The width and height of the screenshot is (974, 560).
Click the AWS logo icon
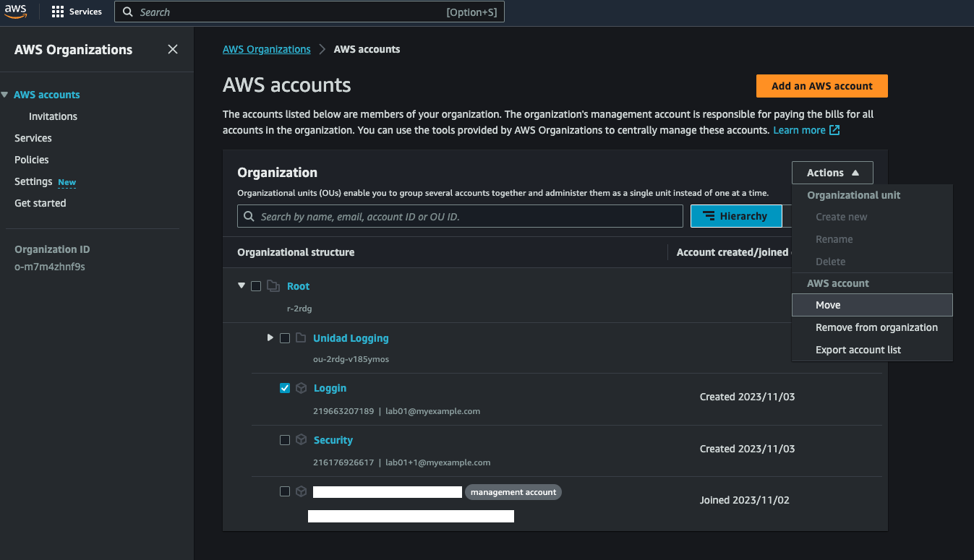16,12
